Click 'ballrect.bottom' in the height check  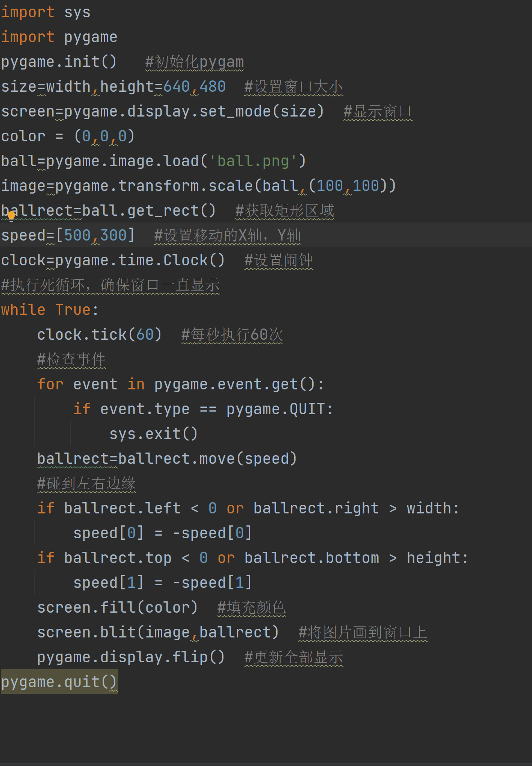(311, 558)
